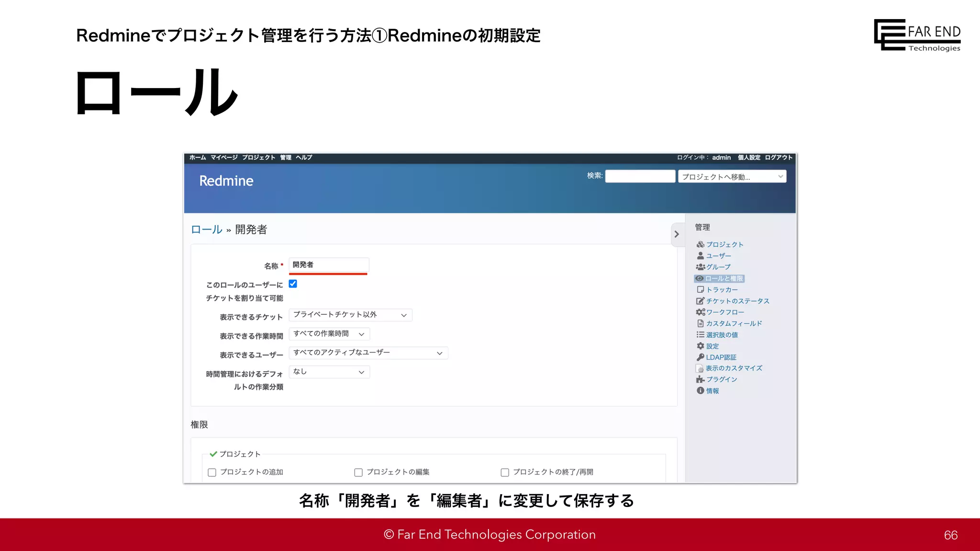The width and height of the screenshot is (980, 551).
Task: Click the LDAP認証 key icon
Action: [700, 357]
